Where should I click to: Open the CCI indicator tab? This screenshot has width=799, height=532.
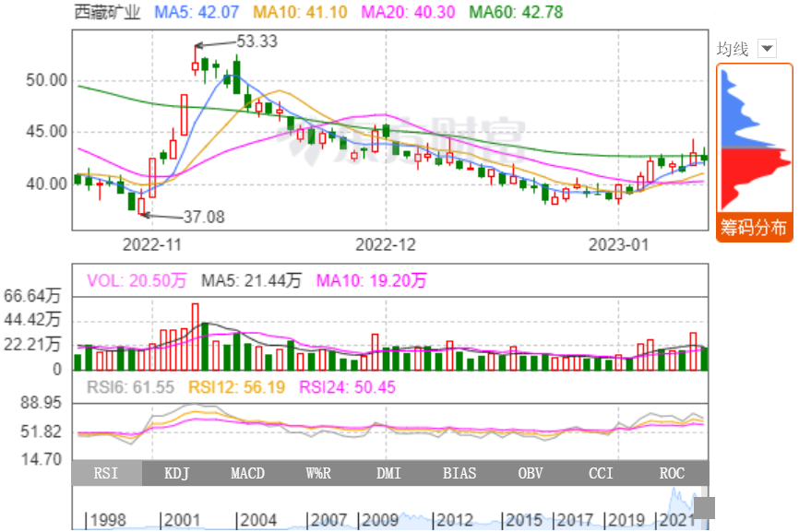601,473
